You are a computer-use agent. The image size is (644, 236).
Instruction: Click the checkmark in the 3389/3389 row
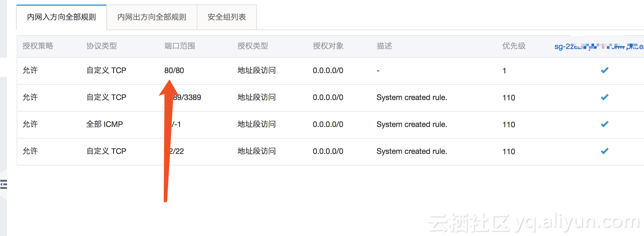coord(605,97)
